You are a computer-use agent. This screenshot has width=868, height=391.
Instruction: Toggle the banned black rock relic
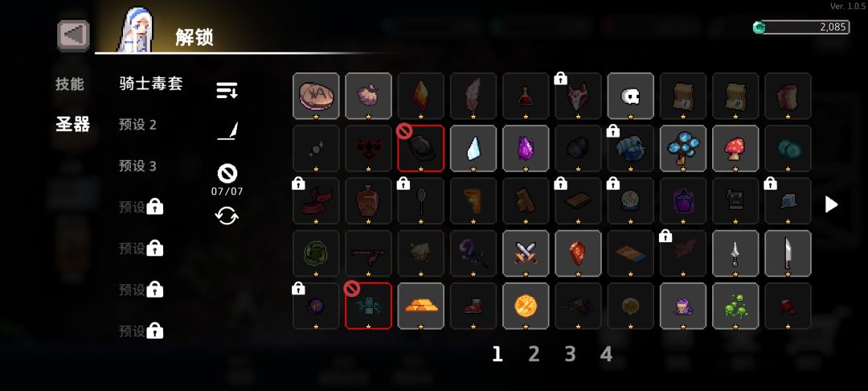[x=420, y=148]
